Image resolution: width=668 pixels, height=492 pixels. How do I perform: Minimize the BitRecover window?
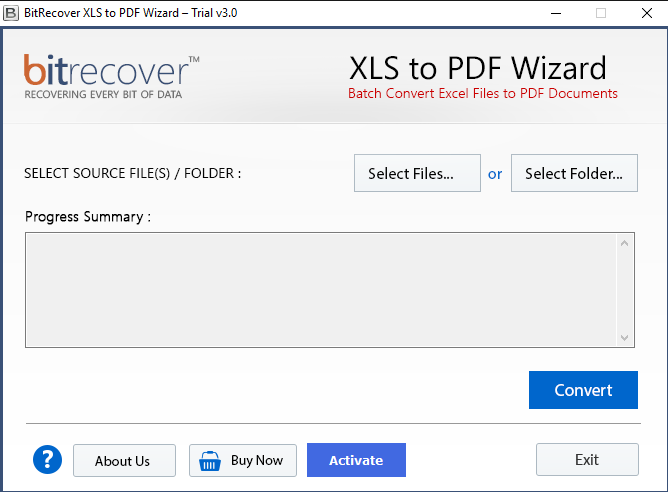click(556, 13)
